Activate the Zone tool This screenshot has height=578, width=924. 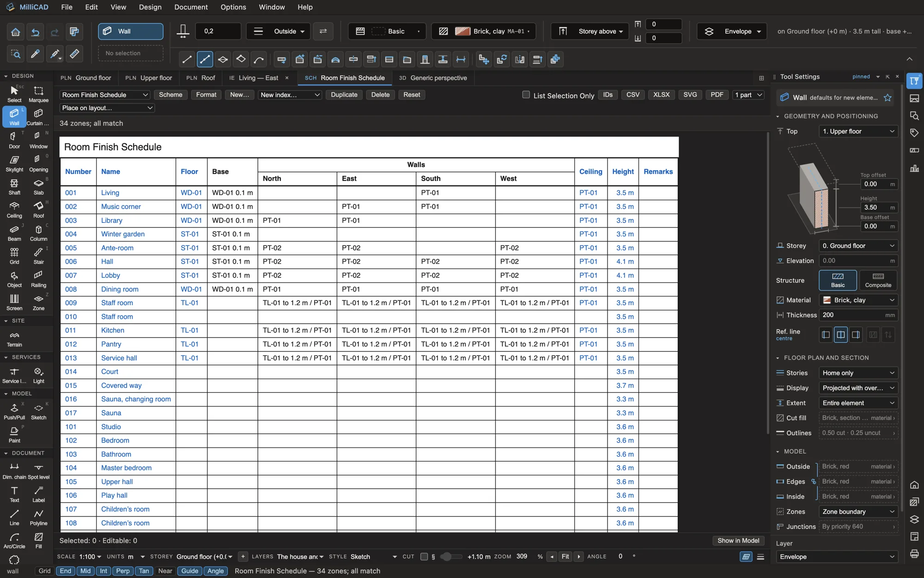tap(38, 302)
